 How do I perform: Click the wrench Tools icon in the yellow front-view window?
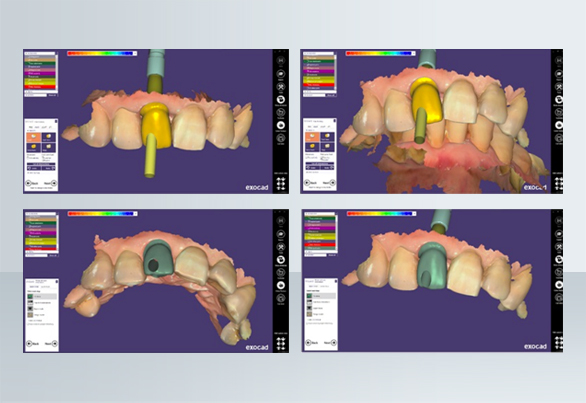pyautogui.click(x=281, y=87)
